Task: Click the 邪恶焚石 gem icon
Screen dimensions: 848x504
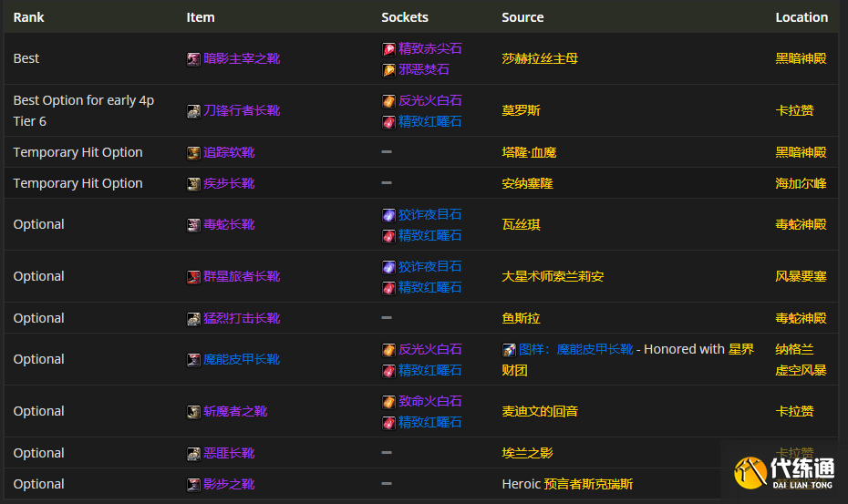Action: [x=388, y=70]
